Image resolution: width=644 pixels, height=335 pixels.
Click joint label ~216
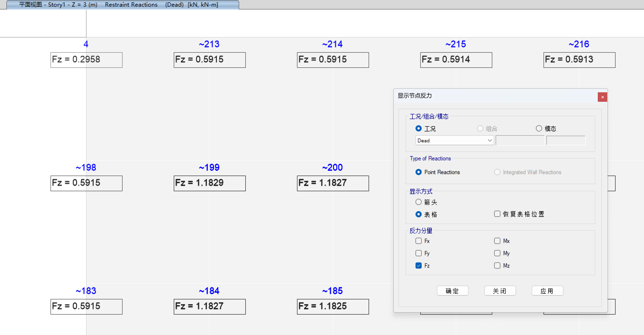[x=579, y=44]
